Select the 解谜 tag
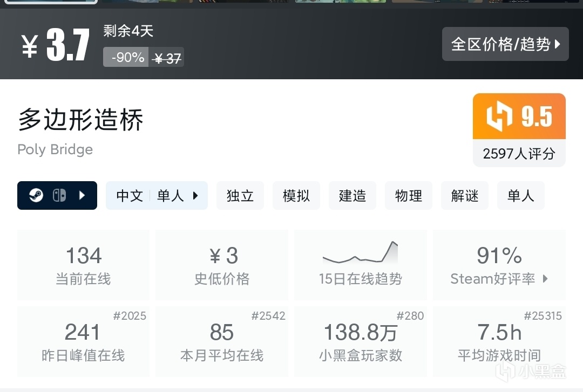This screenshot has width=583, height=392. coord(465,195)
